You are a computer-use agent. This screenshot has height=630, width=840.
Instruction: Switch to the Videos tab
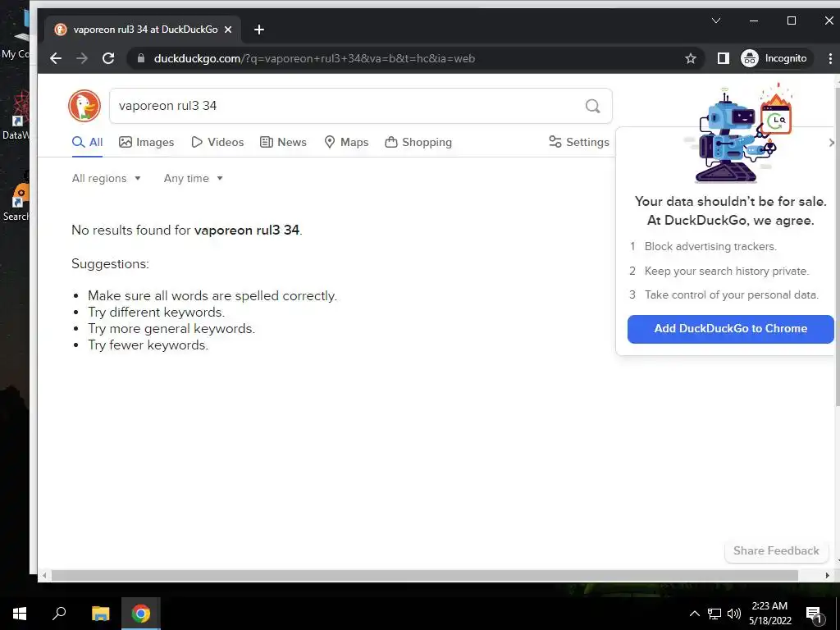pyautogui.click(x=217, y=142)
